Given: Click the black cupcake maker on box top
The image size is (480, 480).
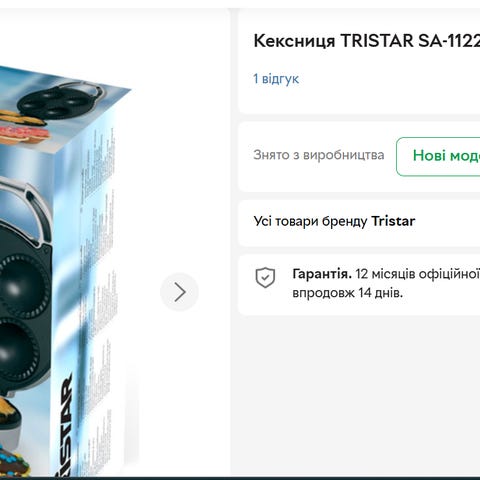Looking at the screenshot, I should [60, 100].
